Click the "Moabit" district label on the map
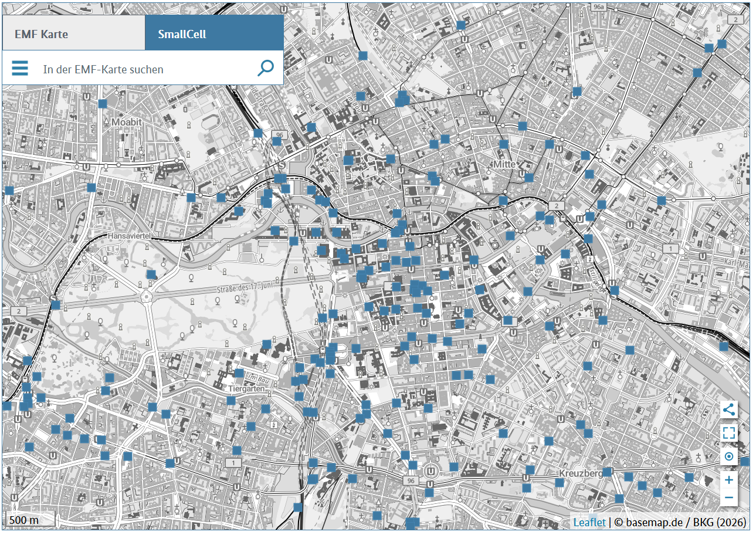 click(x=127, y=121)
